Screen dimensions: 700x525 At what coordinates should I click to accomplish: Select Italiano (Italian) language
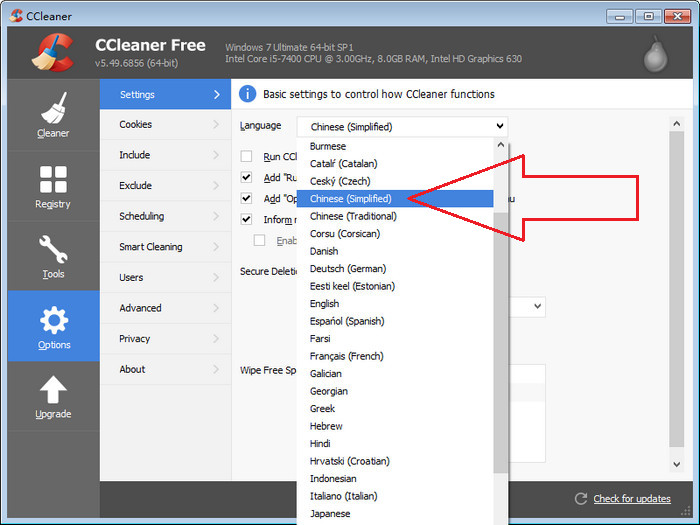(x=395, y=496)
